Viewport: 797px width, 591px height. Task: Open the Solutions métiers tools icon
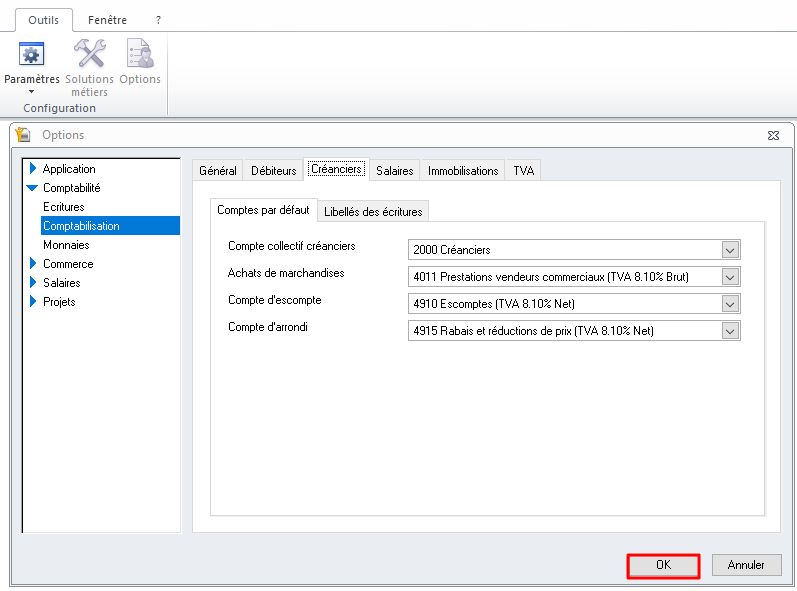tap(89, 54)
